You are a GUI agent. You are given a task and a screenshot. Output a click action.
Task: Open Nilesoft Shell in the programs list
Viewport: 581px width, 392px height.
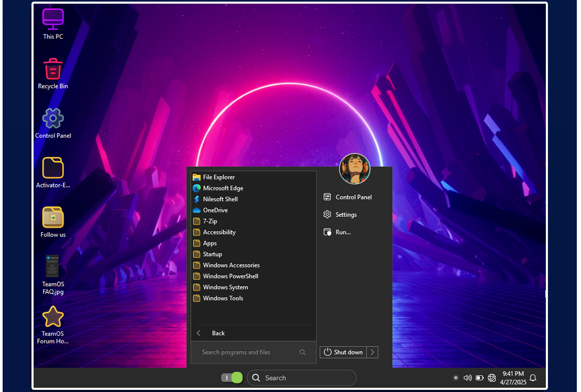220,199
